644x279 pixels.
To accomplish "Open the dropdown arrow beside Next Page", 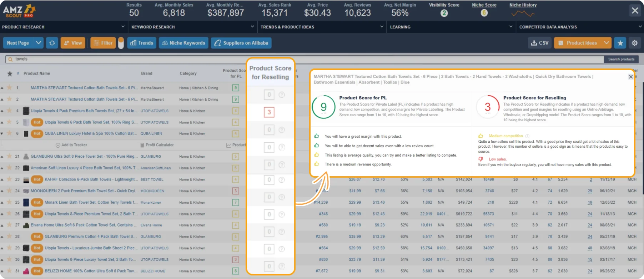I will (39, 43).
